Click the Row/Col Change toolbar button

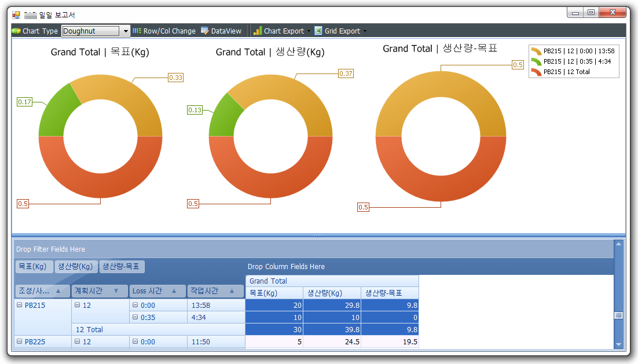click(164, 31)
